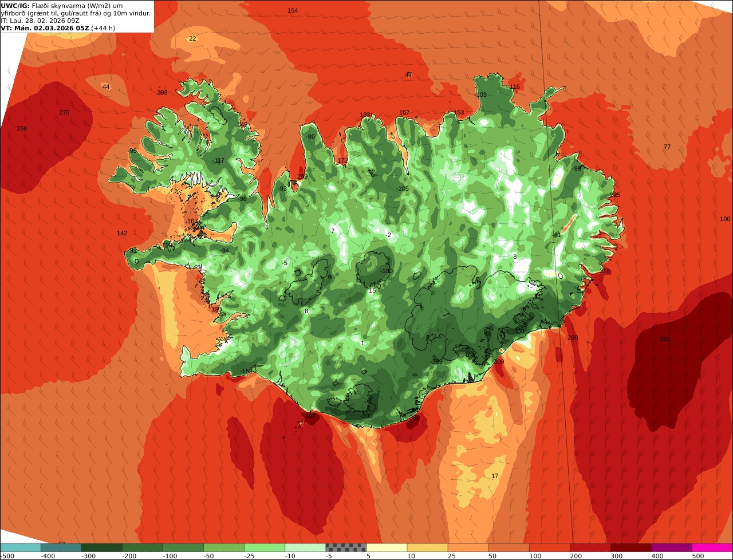Pick the green swatch between -200 and -100
Viewport: 733px width, 560px height.
point(143,547)
